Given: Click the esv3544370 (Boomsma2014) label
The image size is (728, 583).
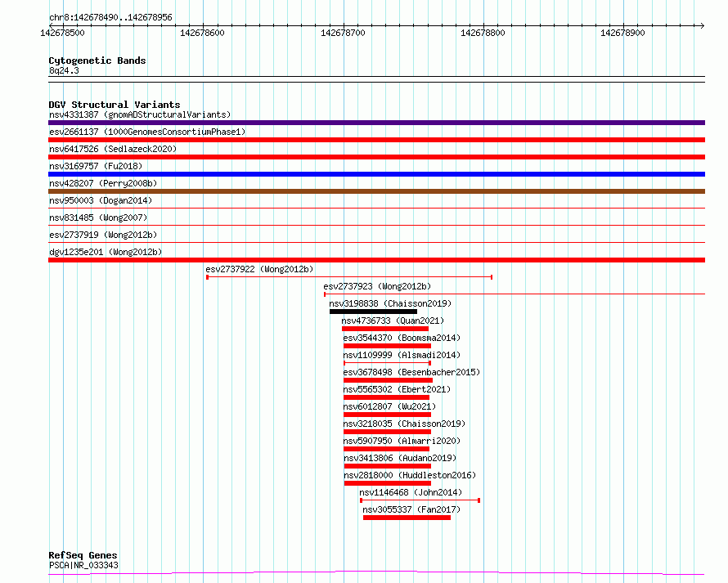Looking at the screenshot, I should pyautogui.click(x=402, y=338).
